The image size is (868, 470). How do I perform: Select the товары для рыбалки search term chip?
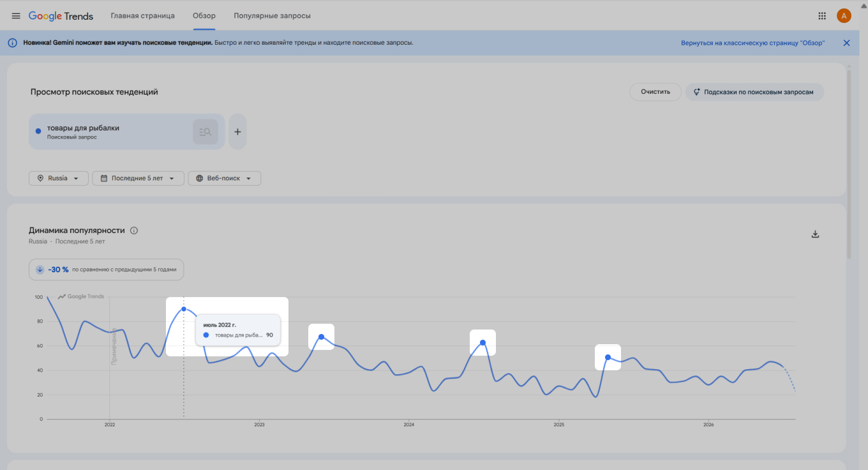pos(127,132)
